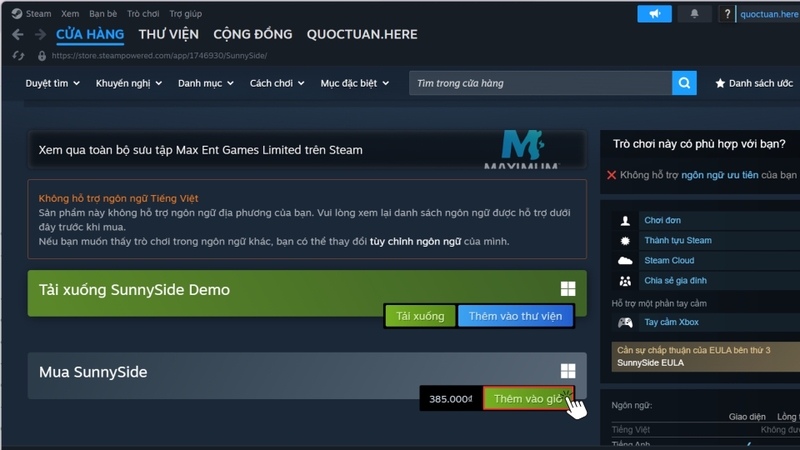The height and width of the screenshot is (450, 800).
Task: Expand Mục đặc biệt dropdown
Action: [355, 83]
